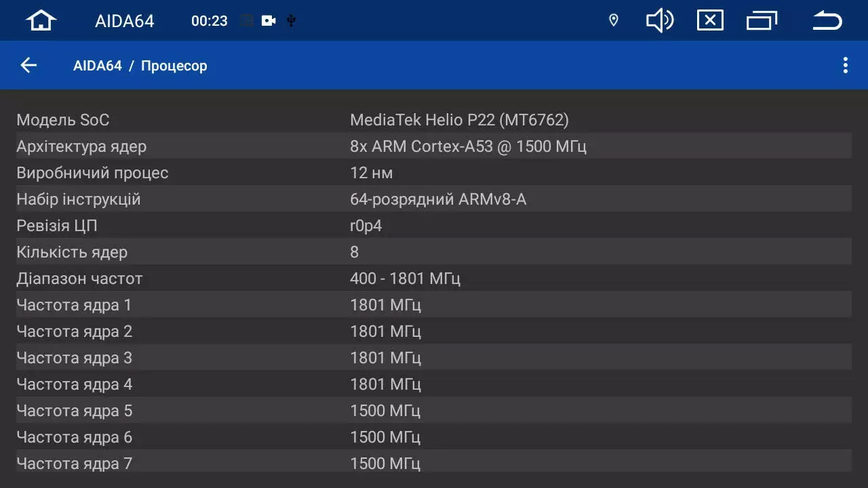Close the app with the X box icon
The width and height of the screenshot is (868, 488).
click(710, 20)
